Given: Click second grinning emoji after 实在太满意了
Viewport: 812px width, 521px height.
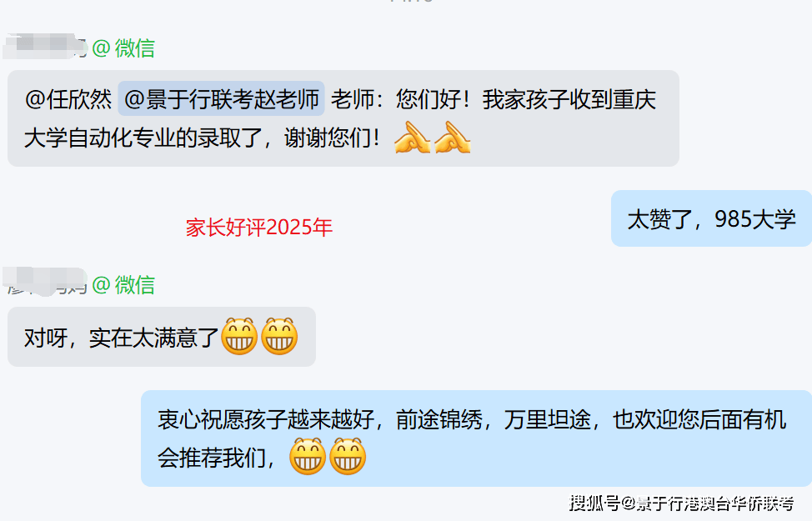Looking at the screenshot, I should [279, 336].
